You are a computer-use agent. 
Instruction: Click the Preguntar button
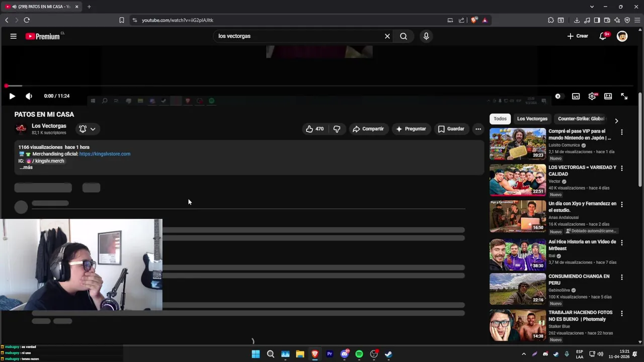(411, 129)
